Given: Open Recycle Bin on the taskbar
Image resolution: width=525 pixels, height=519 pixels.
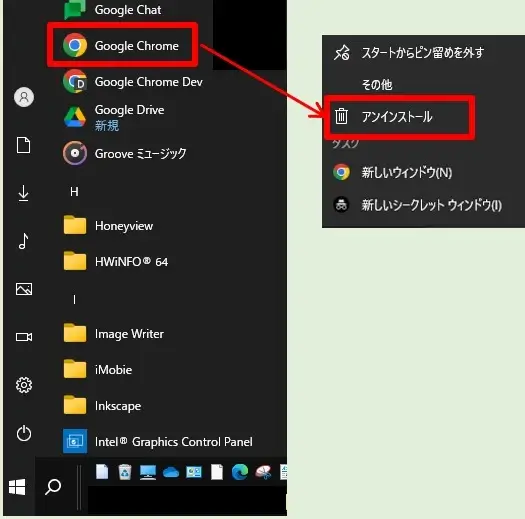Looking at the screenshot, I should click(x=125, y=472).
